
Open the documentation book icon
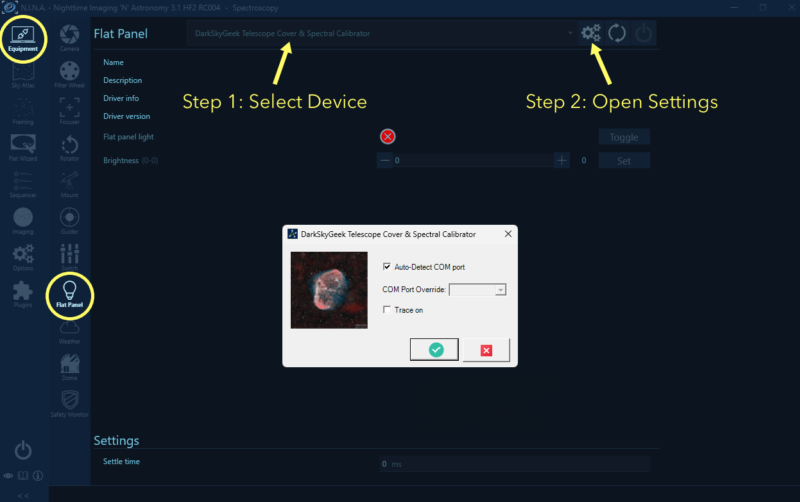[x=23, y=475]
